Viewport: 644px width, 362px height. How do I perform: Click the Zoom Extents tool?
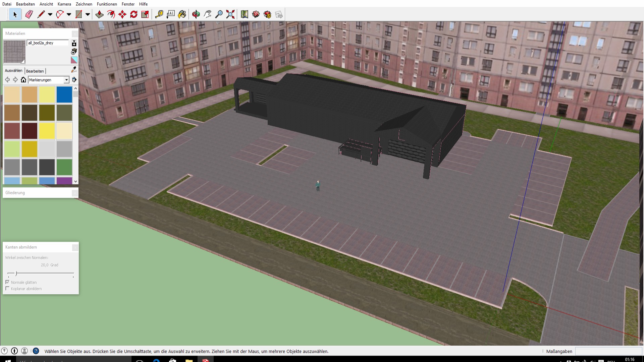230,14
